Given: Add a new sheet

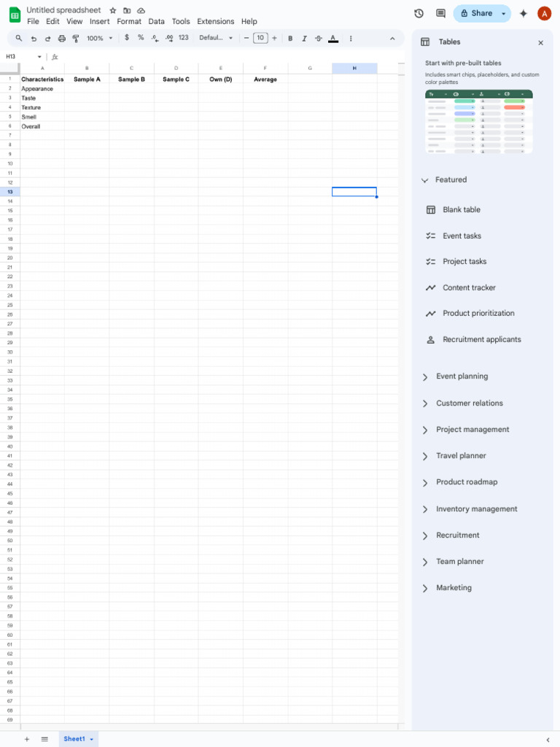Looking at the screenshot, I should pos(27,739).
